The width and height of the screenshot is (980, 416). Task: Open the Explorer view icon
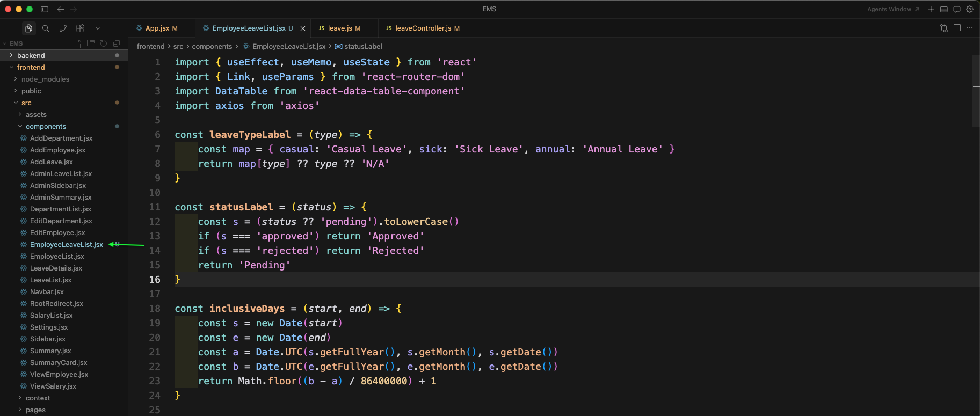[x=29, y=28]
